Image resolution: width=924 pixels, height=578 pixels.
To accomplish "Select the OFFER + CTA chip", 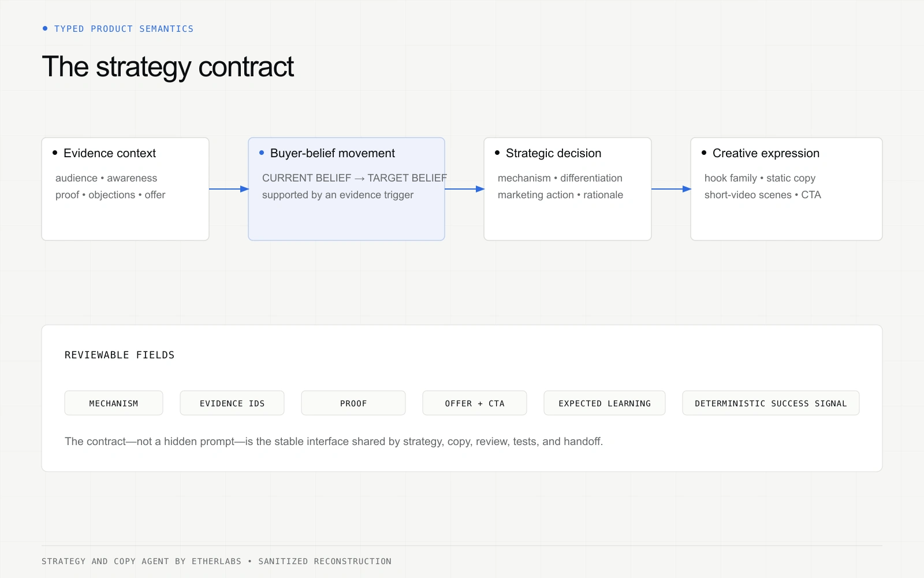I will 475,403.
